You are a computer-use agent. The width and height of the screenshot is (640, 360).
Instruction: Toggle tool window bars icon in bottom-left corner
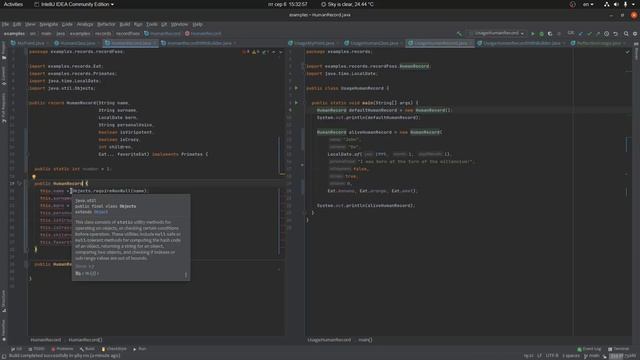point(4,356)
